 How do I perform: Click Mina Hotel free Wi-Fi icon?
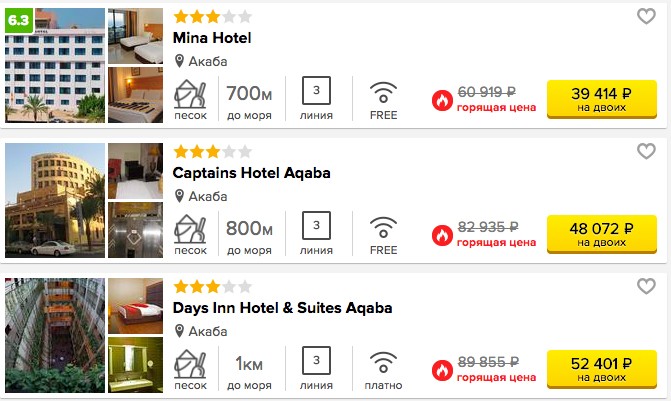pos(383,92)
